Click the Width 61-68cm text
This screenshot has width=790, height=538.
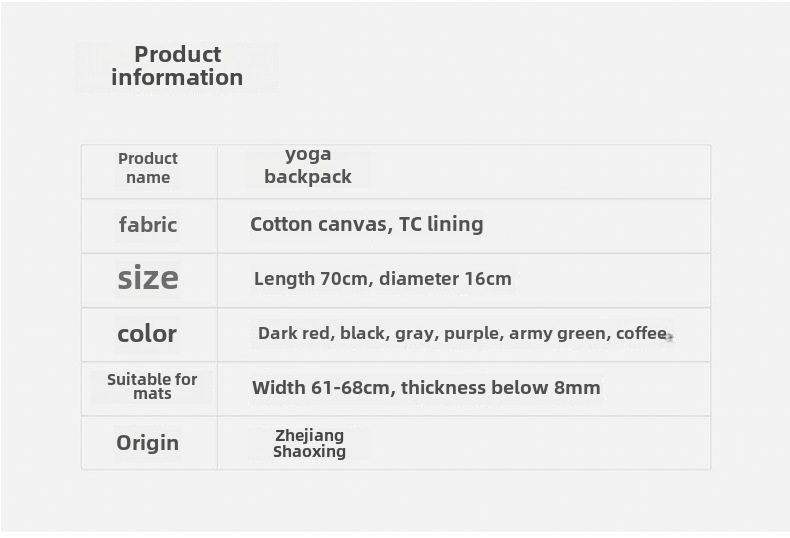click(321, 388)
